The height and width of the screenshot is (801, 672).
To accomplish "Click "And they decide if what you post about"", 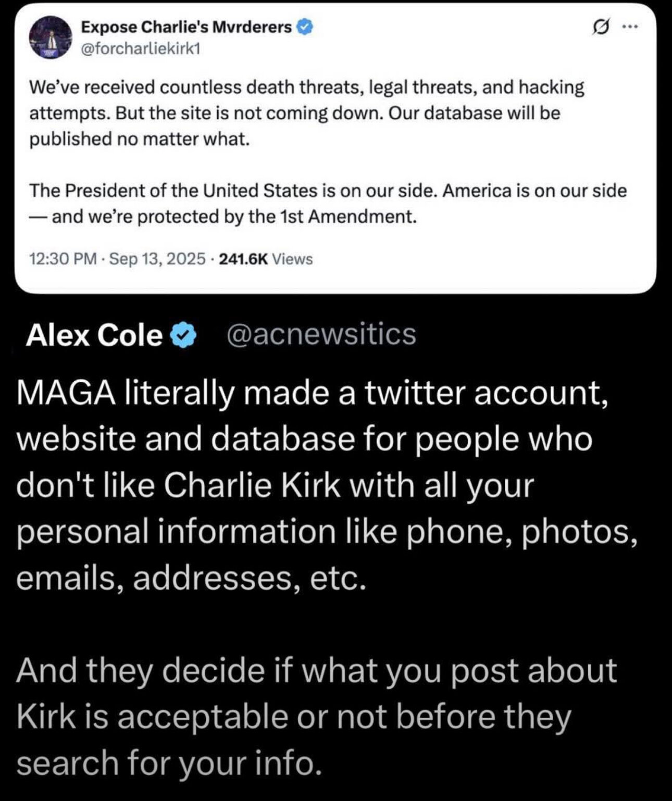I will tap(317, 671).
